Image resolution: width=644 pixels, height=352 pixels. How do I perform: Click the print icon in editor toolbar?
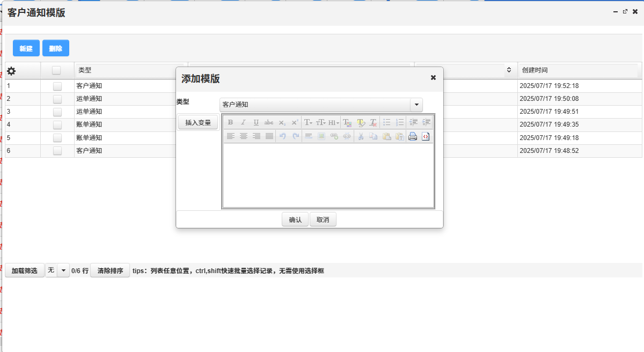pos(412,136)
